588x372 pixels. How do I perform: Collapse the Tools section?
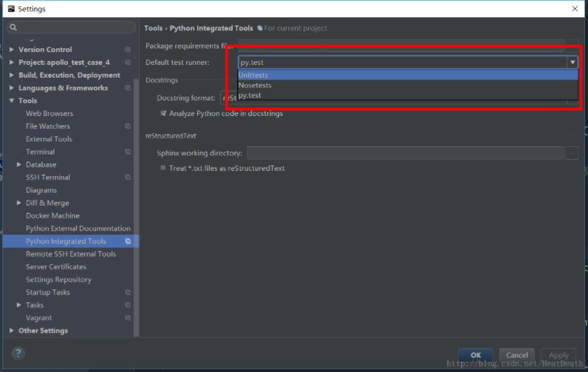[12, 100]
